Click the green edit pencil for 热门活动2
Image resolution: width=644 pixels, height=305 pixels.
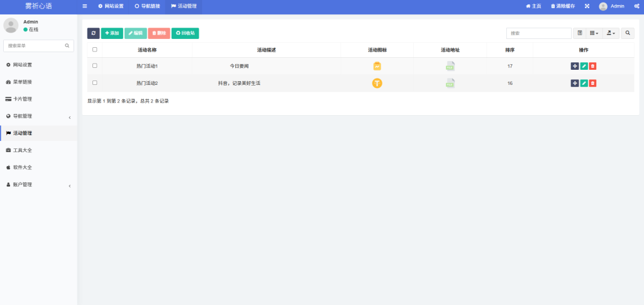point(584,83)
